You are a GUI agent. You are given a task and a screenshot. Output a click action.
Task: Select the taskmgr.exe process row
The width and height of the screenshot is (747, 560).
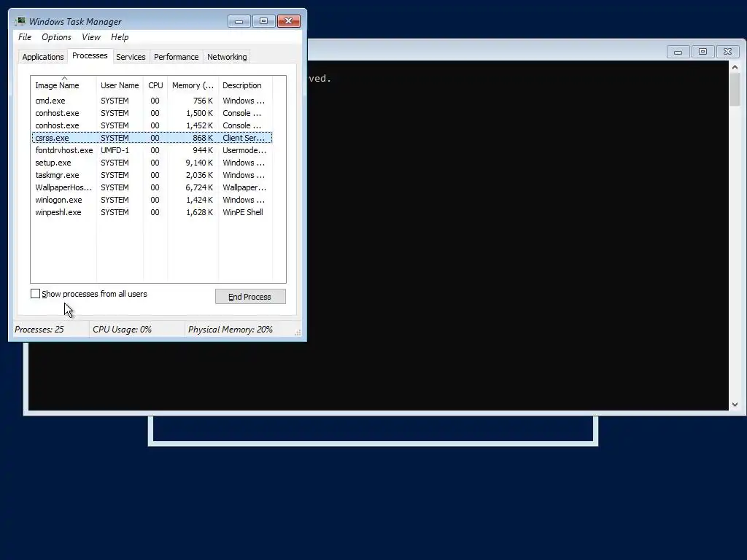click(x=152, y=175)
